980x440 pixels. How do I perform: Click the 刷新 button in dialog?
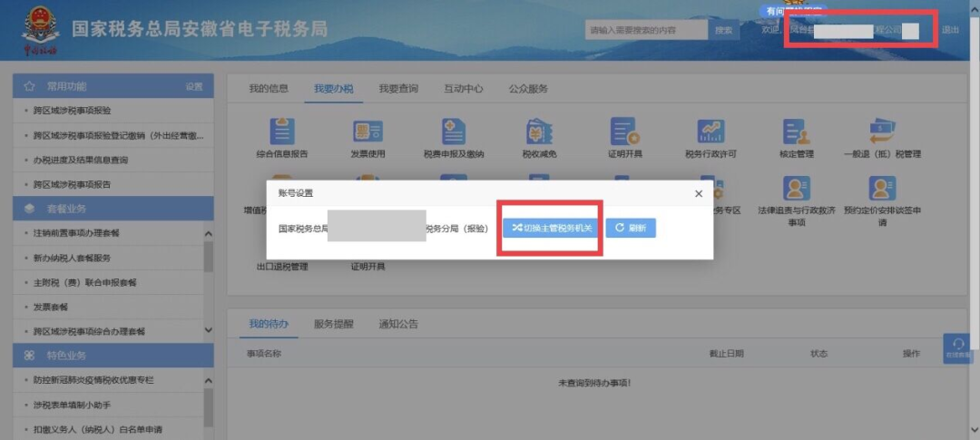[x=631, y=228]
